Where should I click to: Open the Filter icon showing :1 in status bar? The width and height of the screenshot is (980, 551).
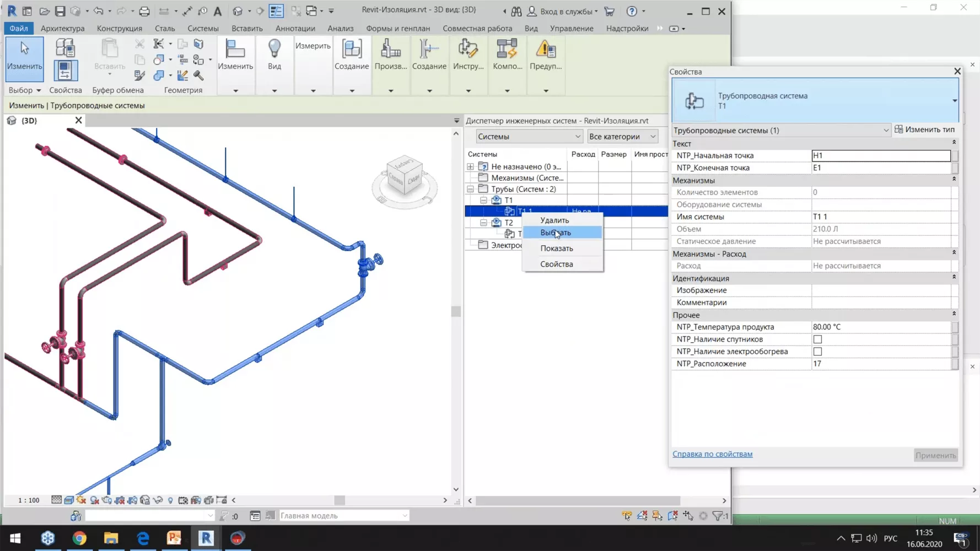(x=717, y=516)
